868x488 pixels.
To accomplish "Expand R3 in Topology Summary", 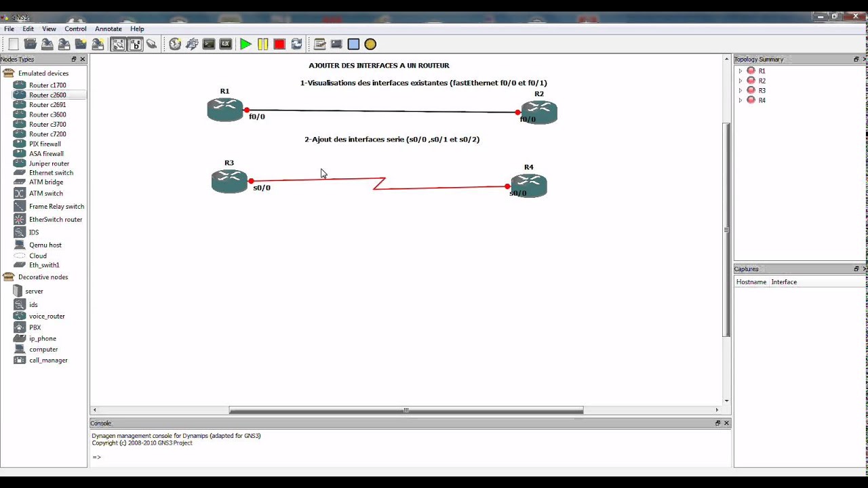I will pos(741,91).
